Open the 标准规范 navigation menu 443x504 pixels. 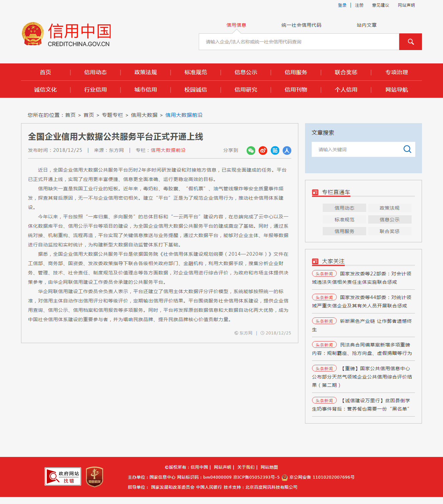coord(196,72)
